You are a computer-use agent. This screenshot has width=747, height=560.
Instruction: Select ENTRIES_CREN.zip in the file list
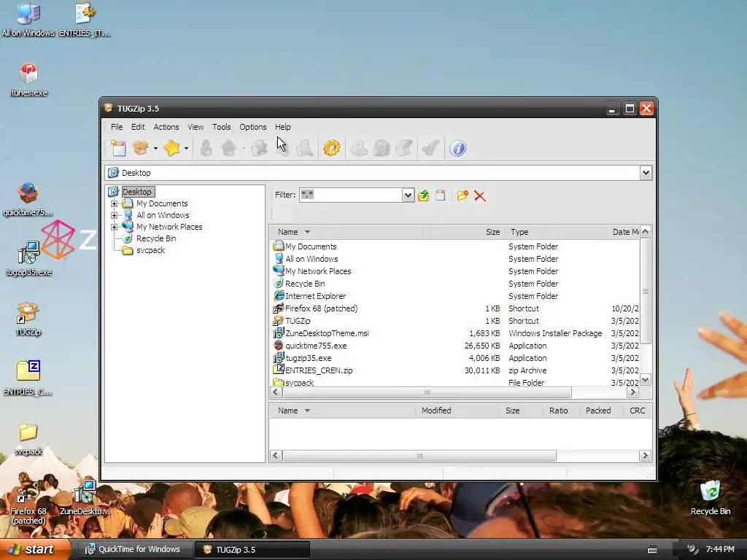point(455,370)
